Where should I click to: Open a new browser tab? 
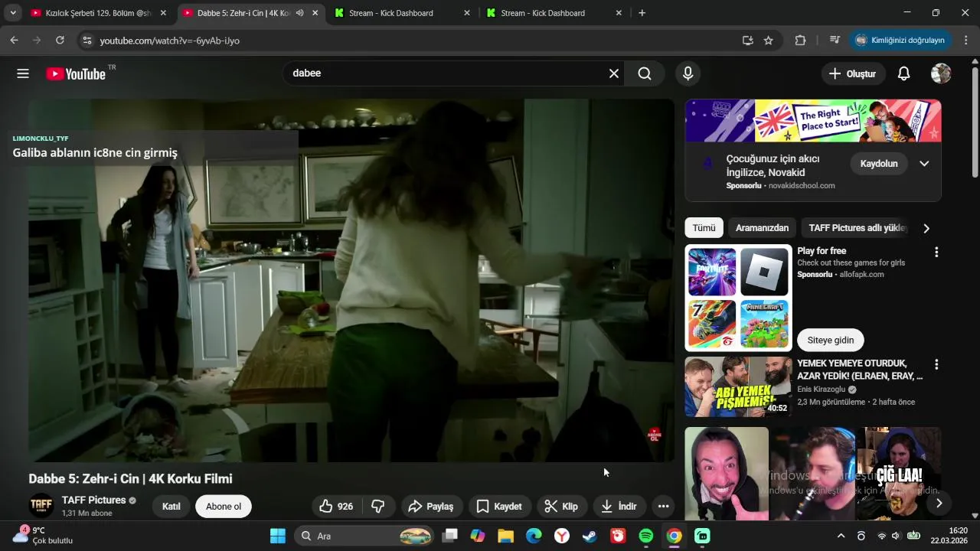pos(642,13)
